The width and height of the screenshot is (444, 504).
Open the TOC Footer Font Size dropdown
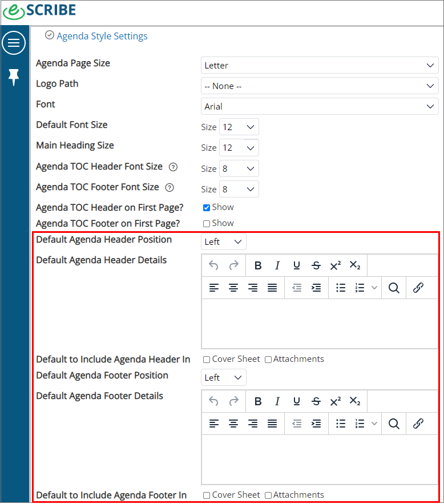pos(239,189)
